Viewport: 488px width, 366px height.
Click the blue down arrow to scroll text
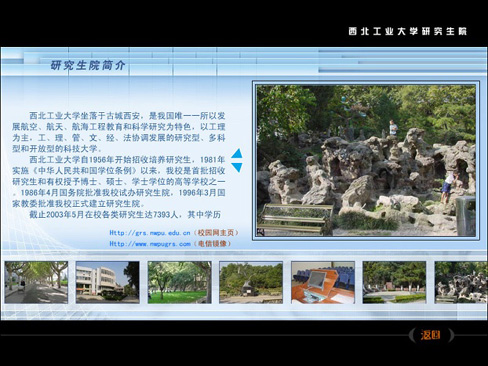point(237,167)
